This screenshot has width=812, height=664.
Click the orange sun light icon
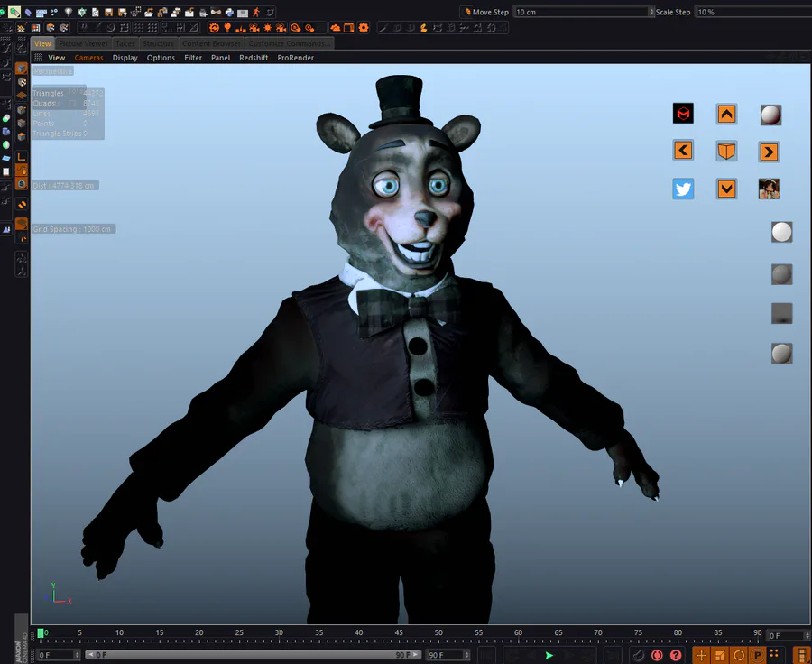pos(268,27)
